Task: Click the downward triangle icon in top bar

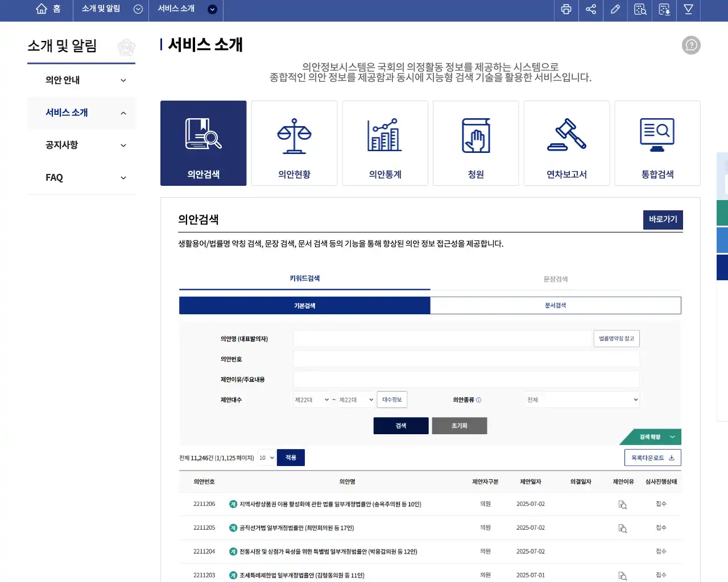Action: coord(688,9)
